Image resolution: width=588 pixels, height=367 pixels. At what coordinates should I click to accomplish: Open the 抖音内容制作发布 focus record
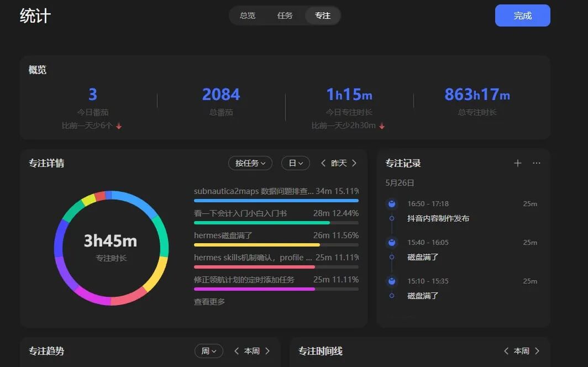pos(438,218)
